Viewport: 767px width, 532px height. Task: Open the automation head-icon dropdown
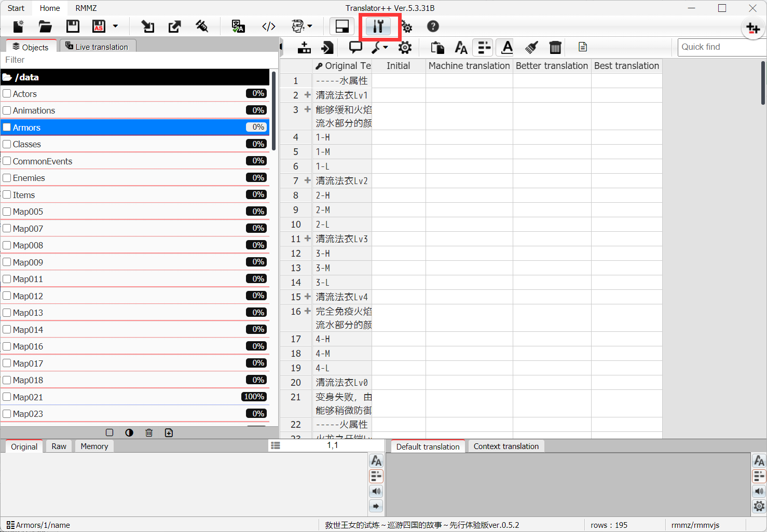[302, 26]
